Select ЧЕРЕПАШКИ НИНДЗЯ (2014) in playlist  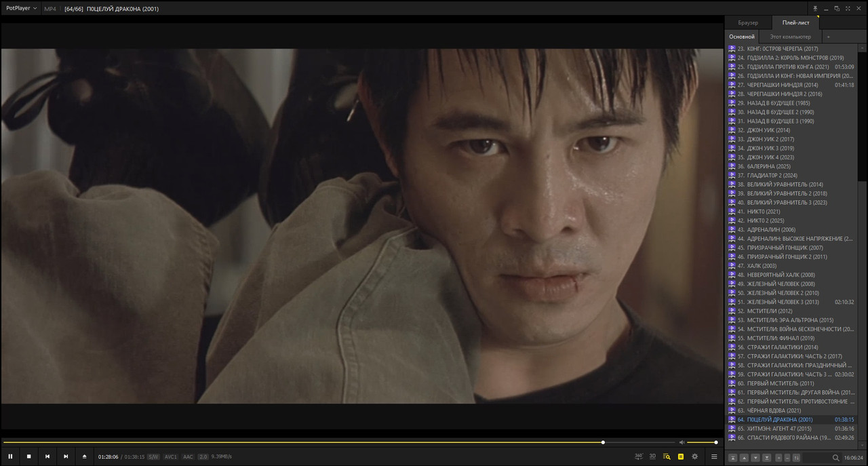tap(791, 85)
